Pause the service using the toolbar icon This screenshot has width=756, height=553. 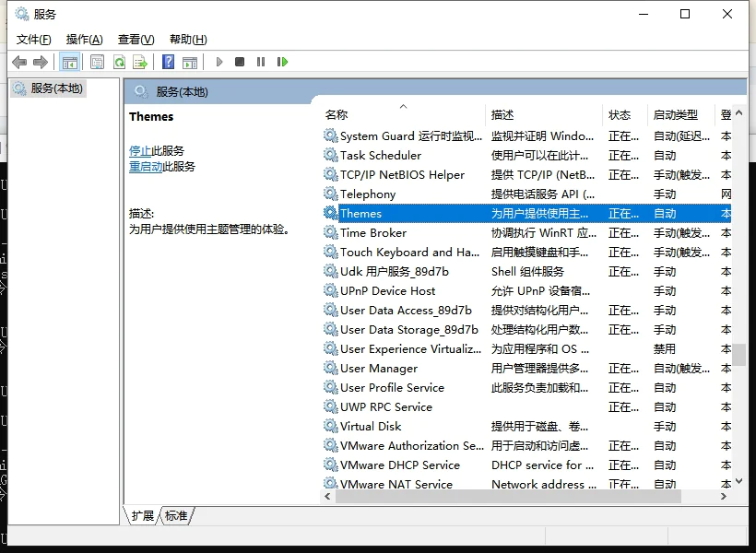(x=261, y=62)
